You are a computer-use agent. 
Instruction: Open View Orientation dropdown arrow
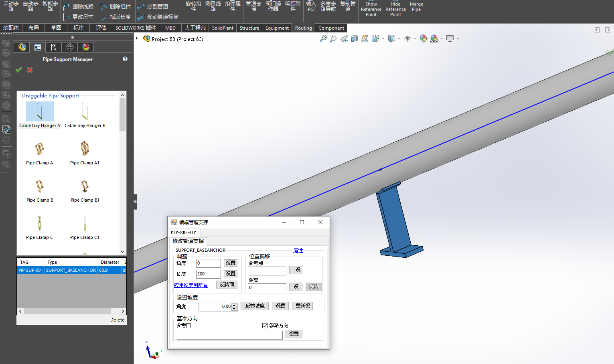pos(383,39)
